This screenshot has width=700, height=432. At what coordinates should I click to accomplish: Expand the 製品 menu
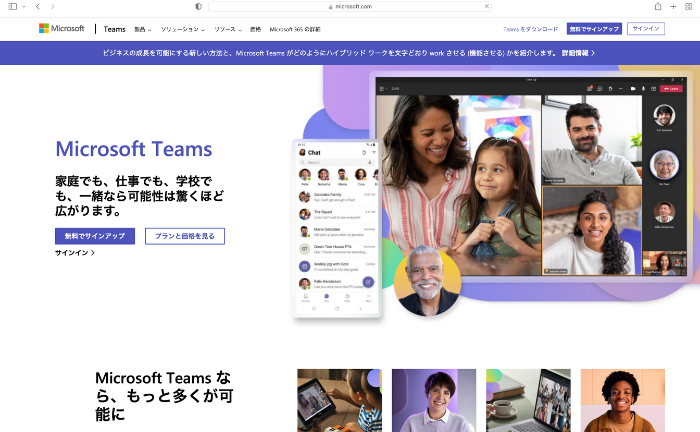(x=143, y=29)
